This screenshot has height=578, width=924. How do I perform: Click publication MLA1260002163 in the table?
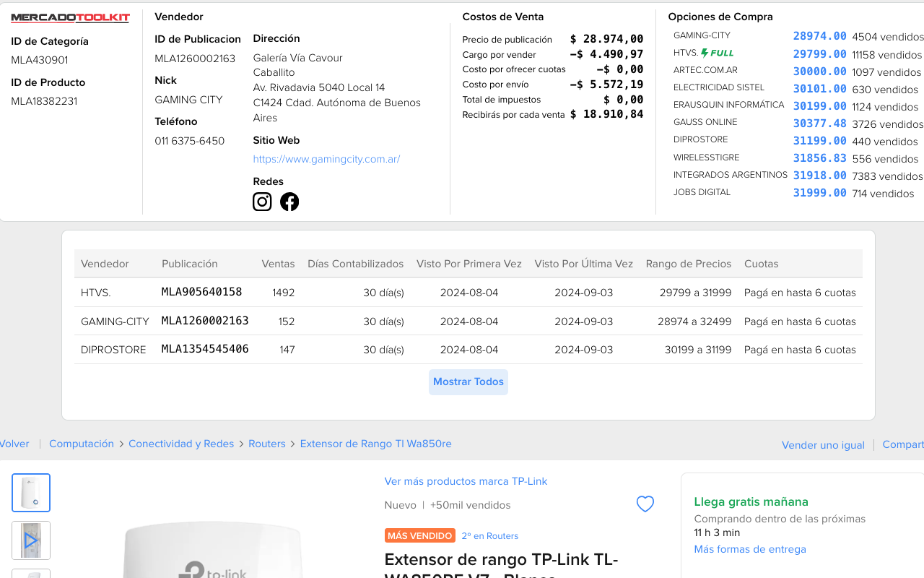click(x=205, y=321)
